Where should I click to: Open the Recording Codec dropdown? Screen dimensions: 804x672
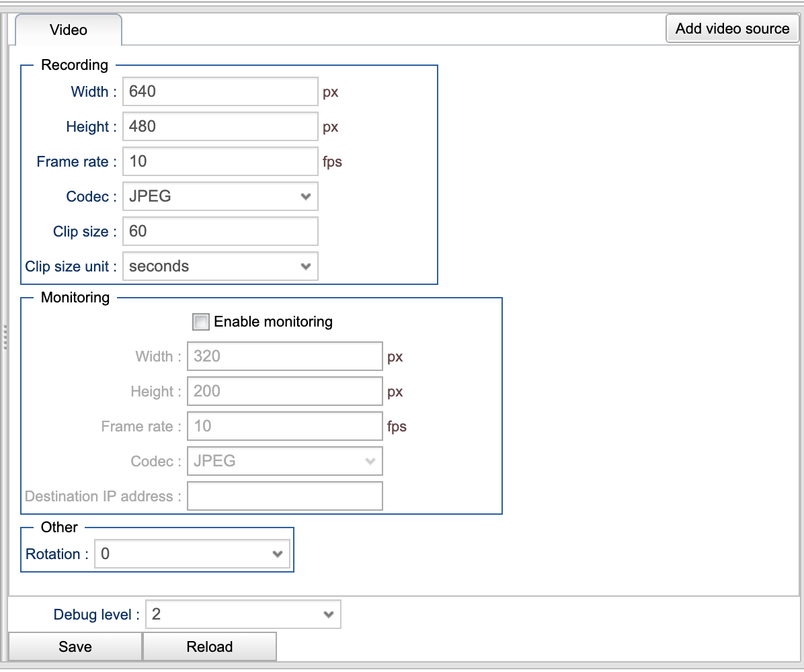[x=220, y=196]
